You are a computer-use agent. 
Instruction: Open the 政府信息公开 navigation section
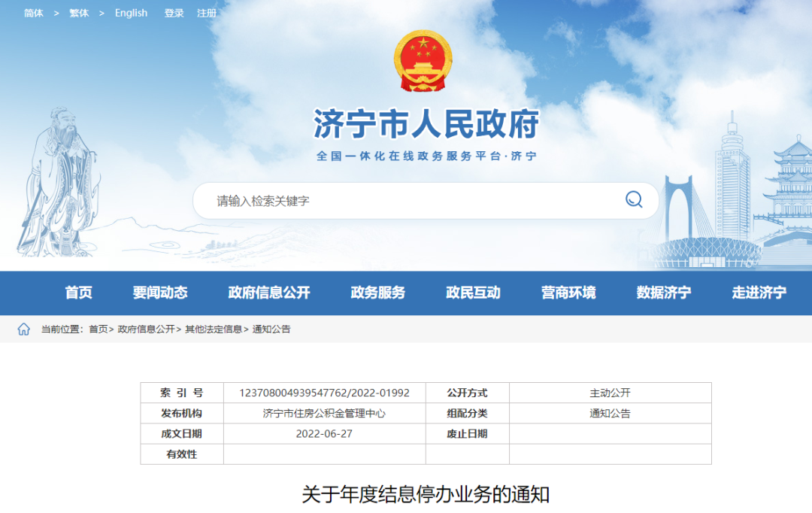click(x=268, y=293)
